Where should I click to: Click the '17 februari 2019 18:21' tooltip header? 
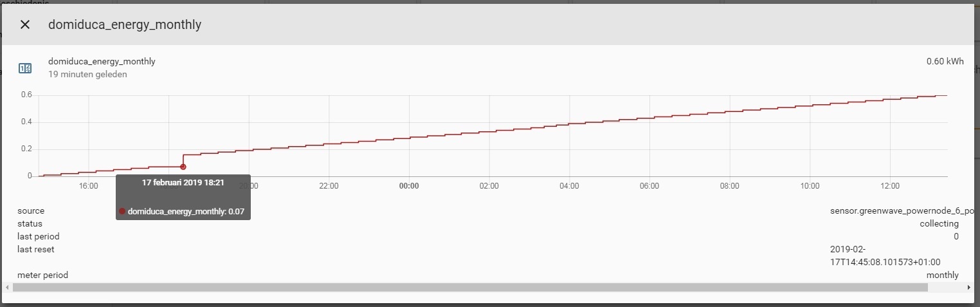183,183
